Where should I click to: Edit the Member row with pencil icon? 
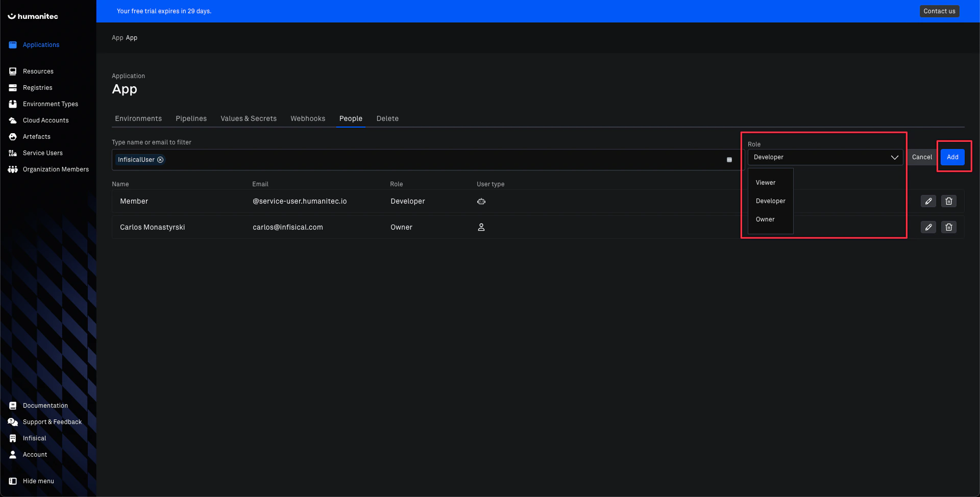(928, 201)
